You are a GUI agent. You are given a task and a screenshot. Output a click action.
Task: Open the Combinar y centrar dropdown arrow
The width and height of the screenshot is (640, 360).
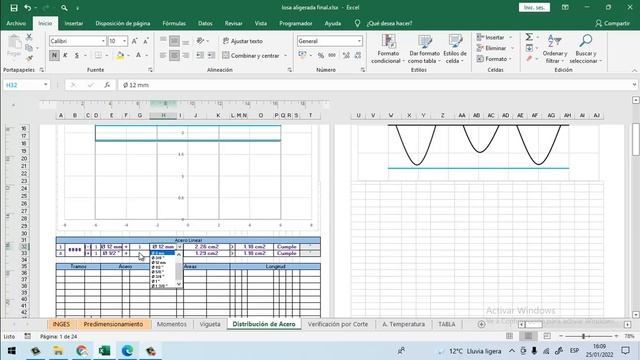point(285,56)
